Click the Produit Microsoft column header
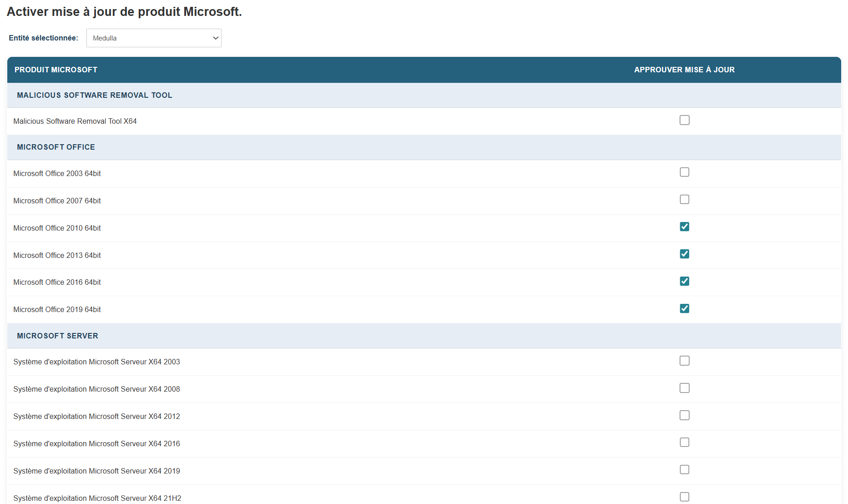This screenshot has width=848, height=504. (56, 70)
